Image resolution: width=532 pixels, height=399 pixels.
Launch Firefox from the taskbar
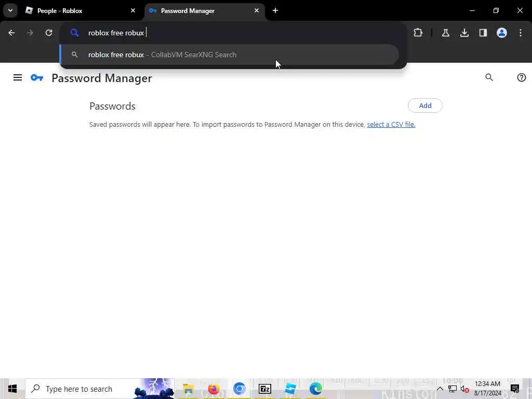[214, 389]
